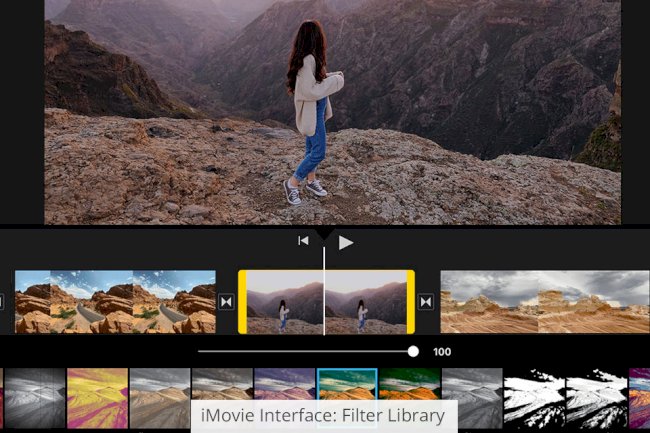
Task: Select the cloudy sandstone clip in the timeline
Action: pos(545,302)
